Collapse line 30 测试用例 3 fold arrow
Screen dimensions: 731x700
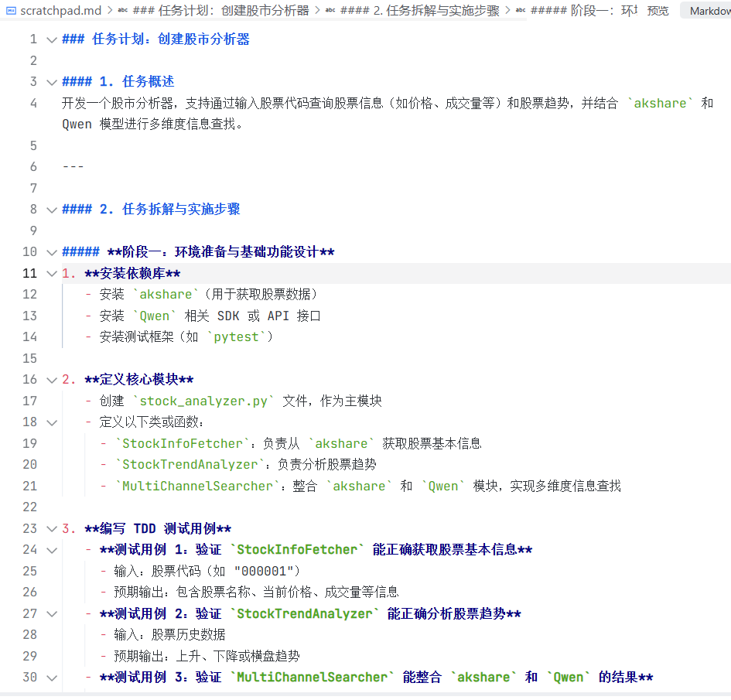(x=52, y=678)
